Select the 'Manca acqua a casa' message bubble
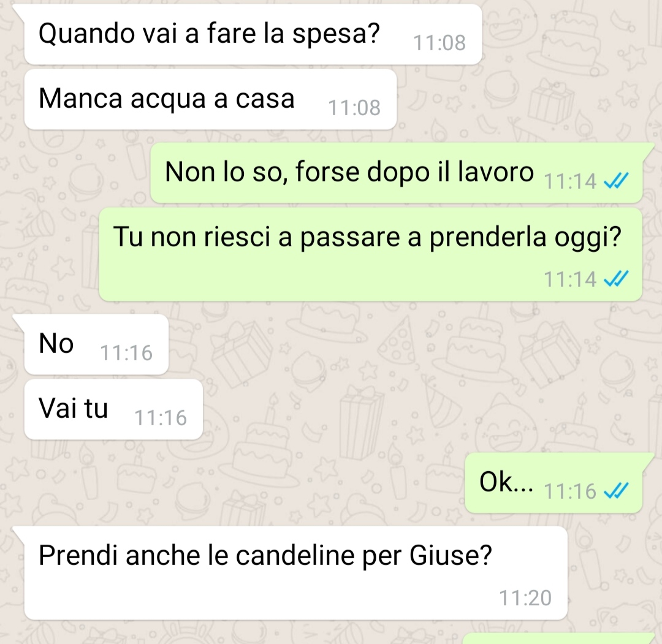Viewport: 662px width, 644px height. click(210, 100)
